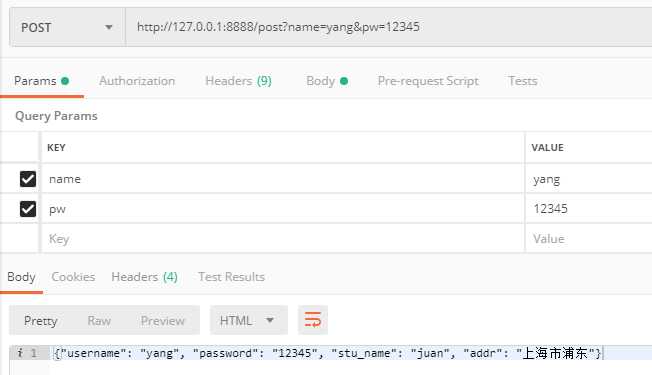Open the request Headers (9) tab
The image size is (652, 375).
238,81
